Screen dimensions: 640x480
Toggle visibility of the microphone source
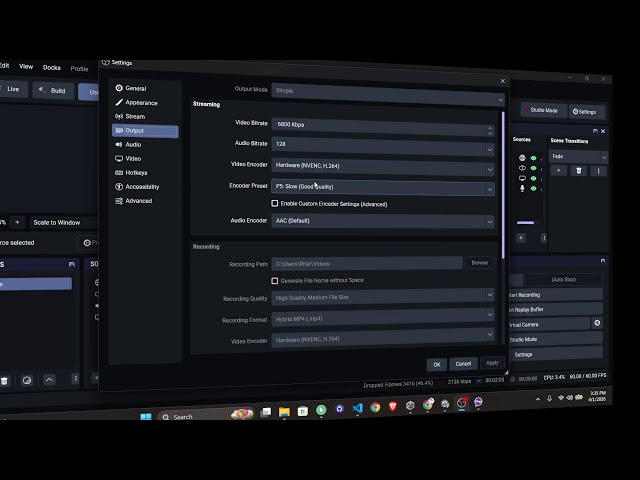533,189
